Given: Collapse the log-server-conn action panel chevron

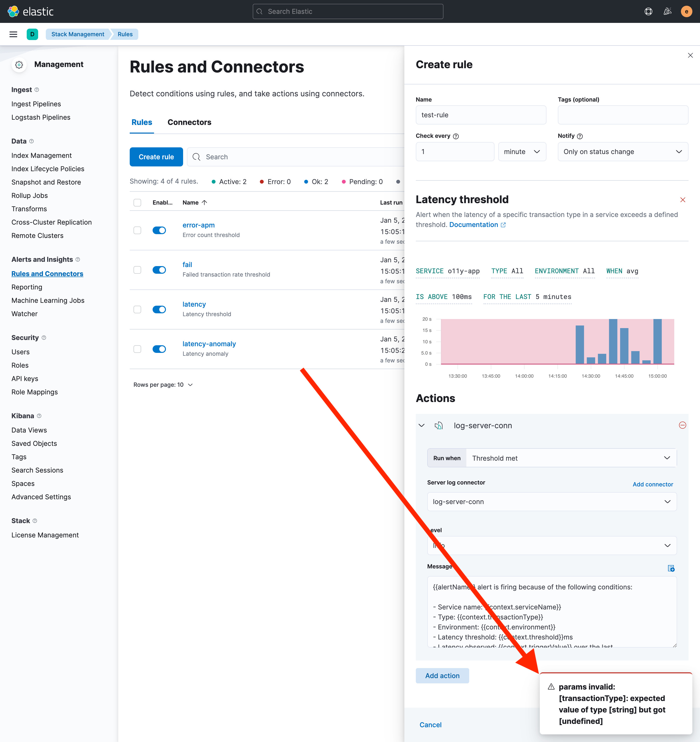Looking at the screenshot, I should coord(422,425).
